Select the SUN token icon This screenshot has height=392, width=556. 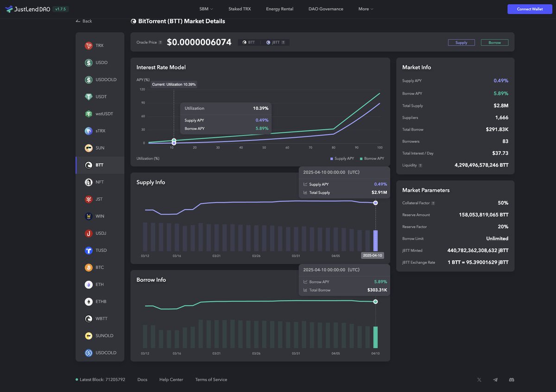[88, 148]
